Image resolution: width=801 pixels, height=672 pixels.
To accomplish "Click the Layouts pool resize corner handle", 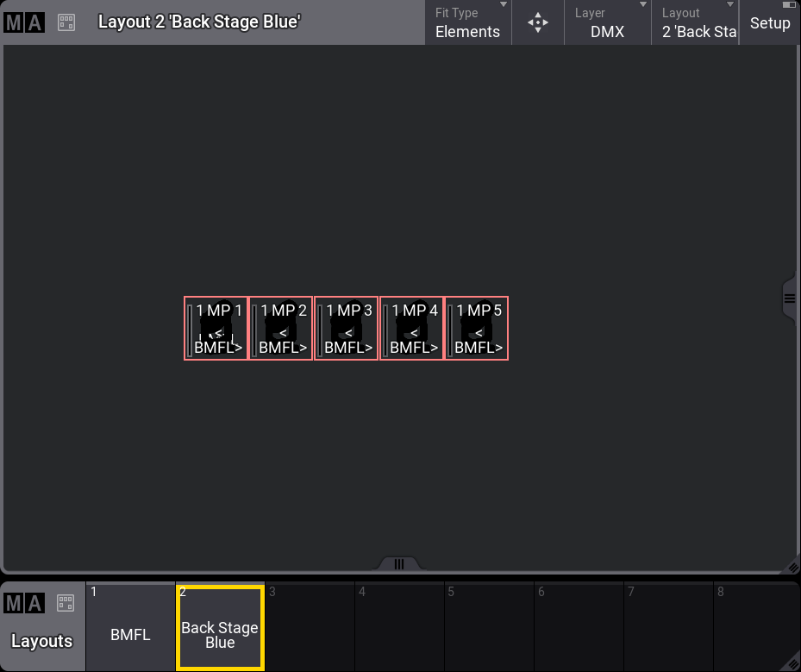I will (793, 664).
